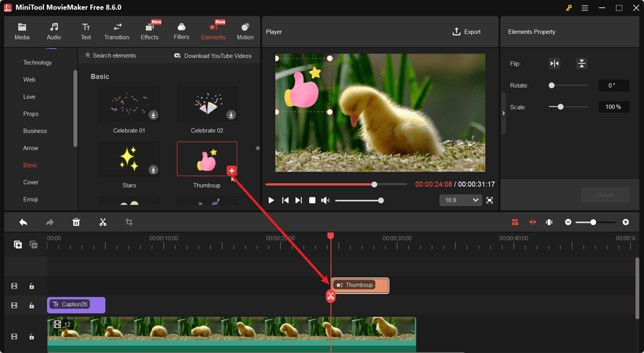
Task: Select the Caption26 clip
Action: 76,305
